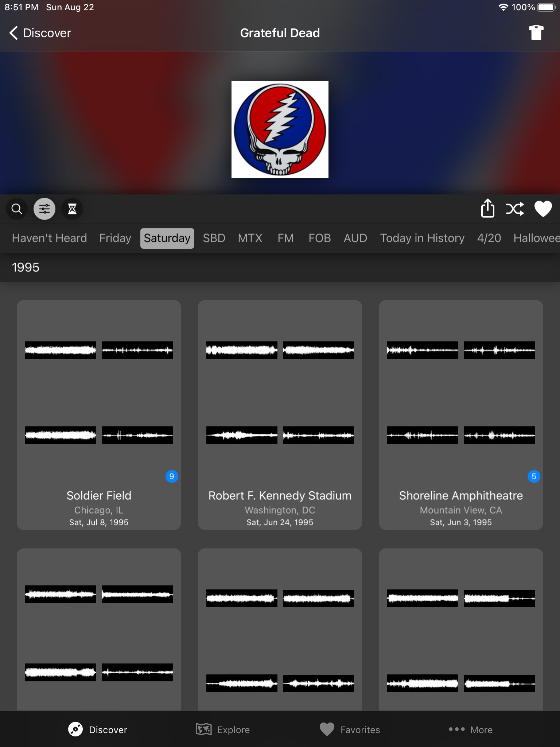560x747 pixels.
Task: Open the hourglass history icon
Action: (x=72, y=209)
